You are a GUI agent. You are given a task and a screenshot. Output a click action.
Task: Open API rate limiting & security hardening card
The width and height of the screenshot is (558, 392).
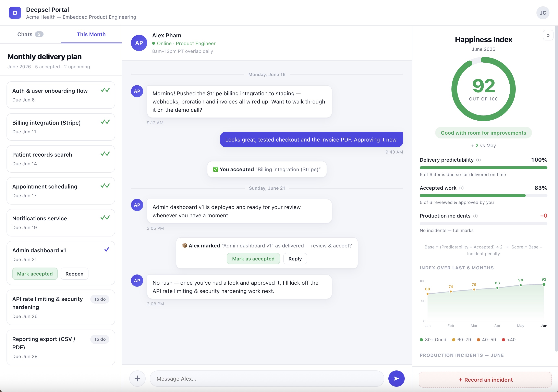pyautogui.click(x=61, y=307)
